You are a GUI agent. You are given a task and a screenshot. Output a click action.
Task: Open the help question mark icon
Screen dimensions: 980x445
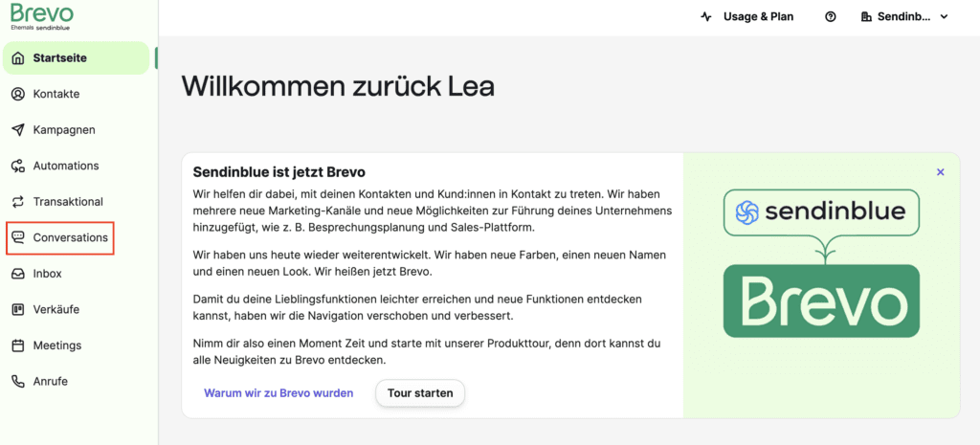point(831,17)
